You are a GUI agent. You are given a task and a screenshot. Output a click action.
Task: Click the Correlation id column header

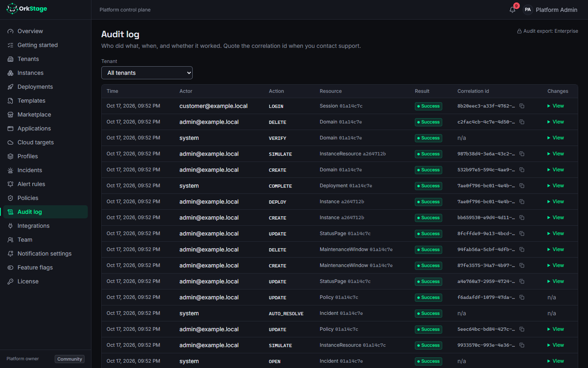(473, 91)
